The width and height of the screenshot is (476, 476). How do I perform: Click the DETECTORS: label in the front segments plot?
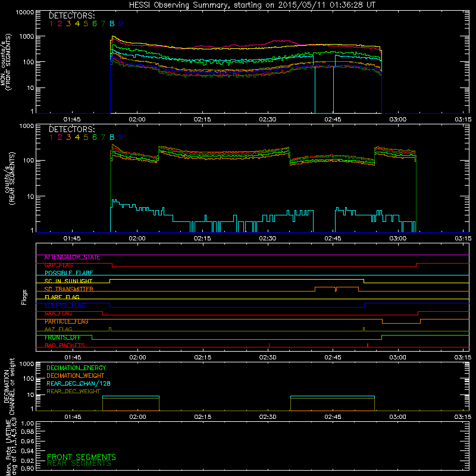(x=72, y=16)
